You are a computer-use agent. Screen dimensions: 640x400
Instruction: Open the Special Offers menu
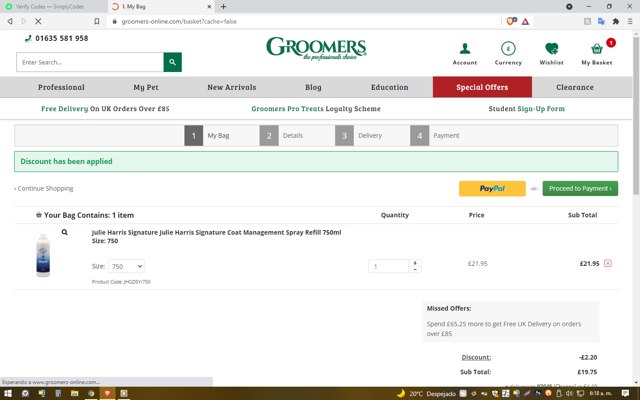[482, 87]
